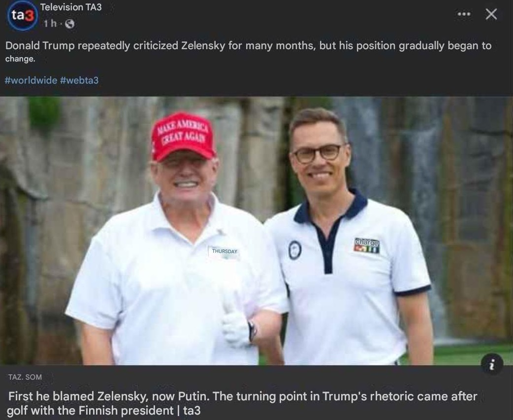Screen dimensions: 513x420
Task: Click the TAZ. SOM source domain label
Action: click(x=25, y=377)
